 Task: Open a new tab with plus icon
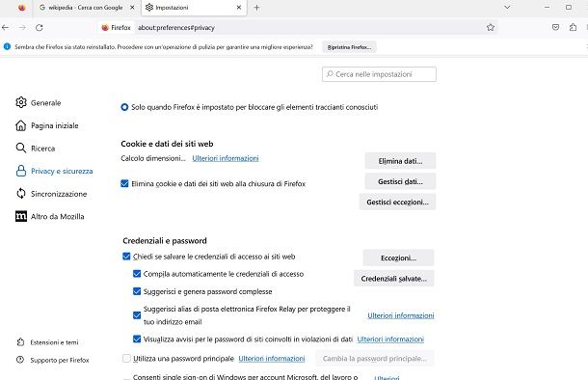coord(256,8)
